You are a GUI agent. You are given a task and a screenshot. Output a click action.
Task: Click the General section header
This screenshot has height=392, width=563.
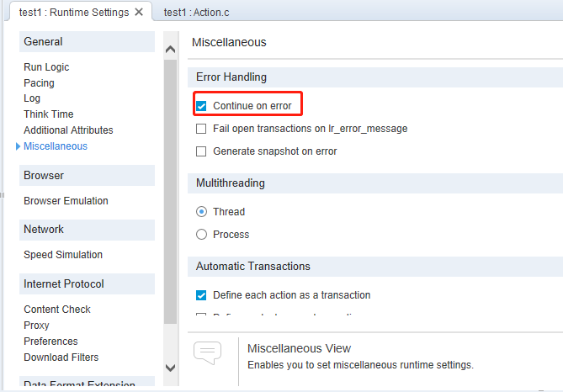[x=87, y=42]
